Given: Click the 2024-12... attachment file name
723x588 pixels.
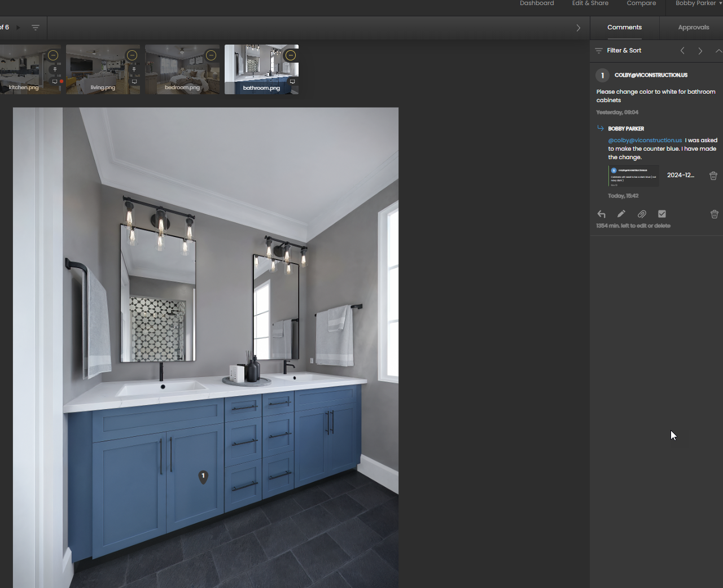Looking at the screenshot, I should click(681, 175).
